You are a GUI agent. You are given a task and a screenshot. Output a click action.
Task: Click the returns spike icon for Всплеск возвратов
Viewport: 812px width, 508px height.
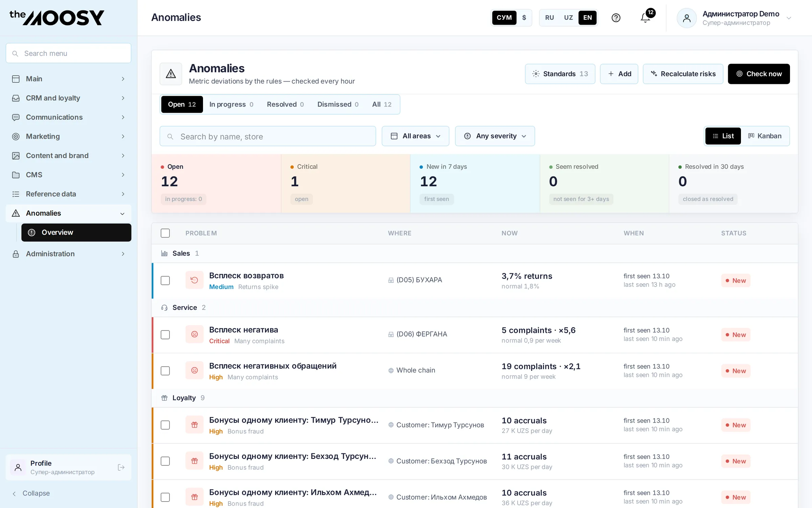click(x=195, y=280)
